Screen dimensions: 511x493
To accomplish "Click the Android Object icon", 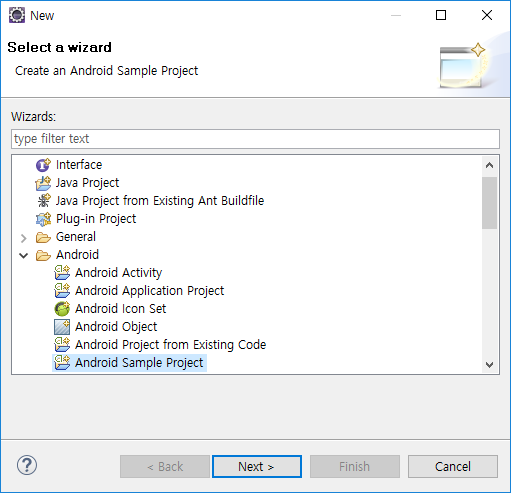I will click(x=62, y=327).
